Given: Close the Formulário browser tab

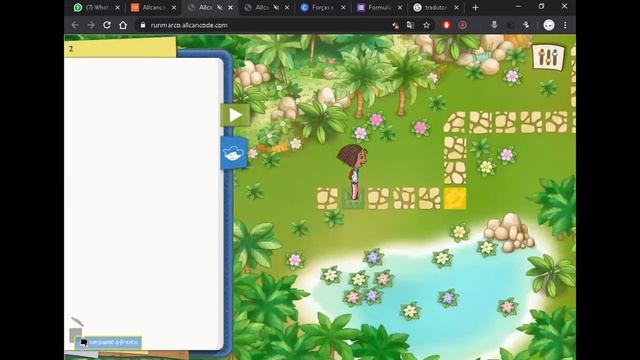Looking at the screenshot, I should click(x=400, y=7).
